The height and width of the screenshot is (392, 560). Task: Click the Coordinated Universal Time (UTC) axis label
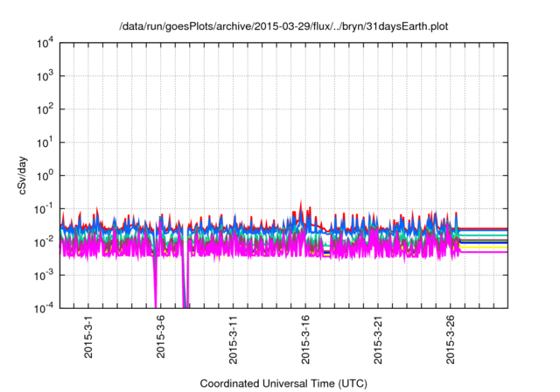pos(283,383)
